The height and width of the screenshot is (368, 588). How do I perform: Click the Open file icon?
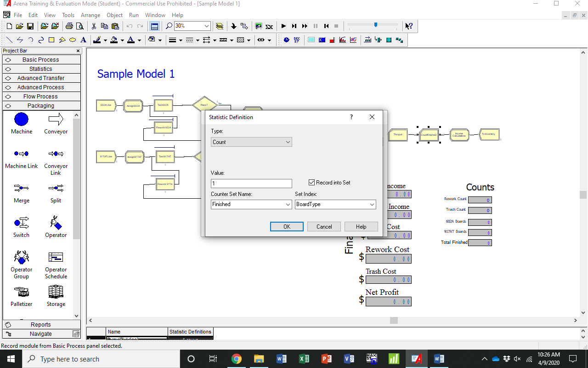pyautogui.click(x=19, y=26)
